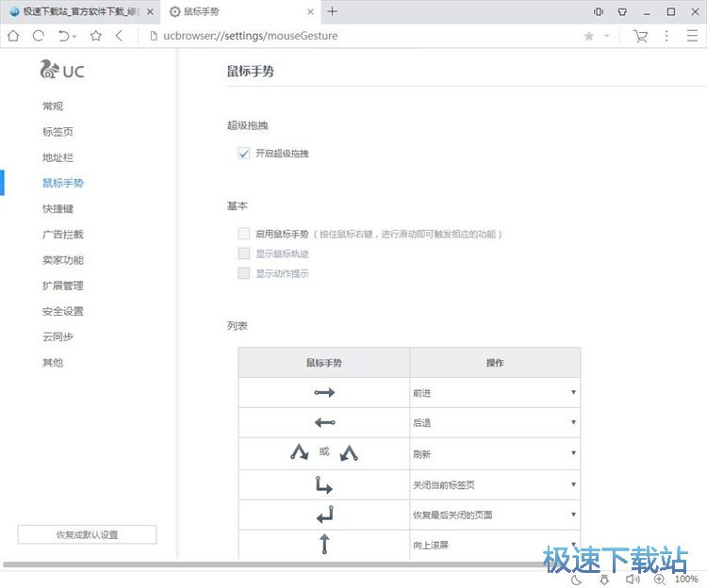Open 常规 settings section

coord(53,106)
